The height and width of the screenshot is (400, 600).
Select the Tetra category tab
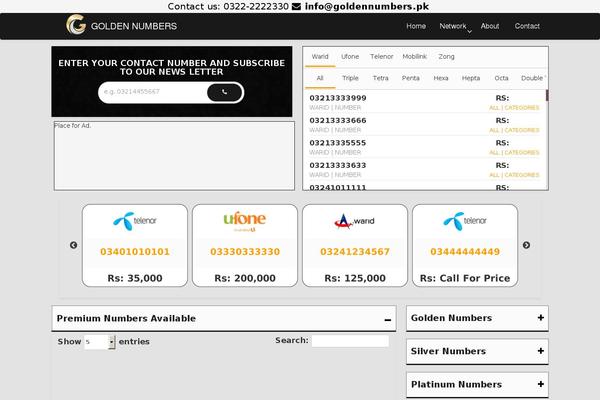point(380,78)
